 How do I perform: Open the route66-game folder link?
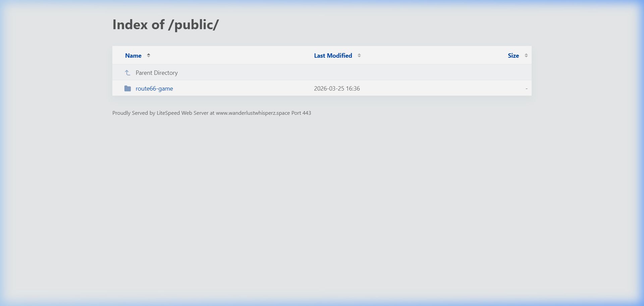(x=154, y=89)
